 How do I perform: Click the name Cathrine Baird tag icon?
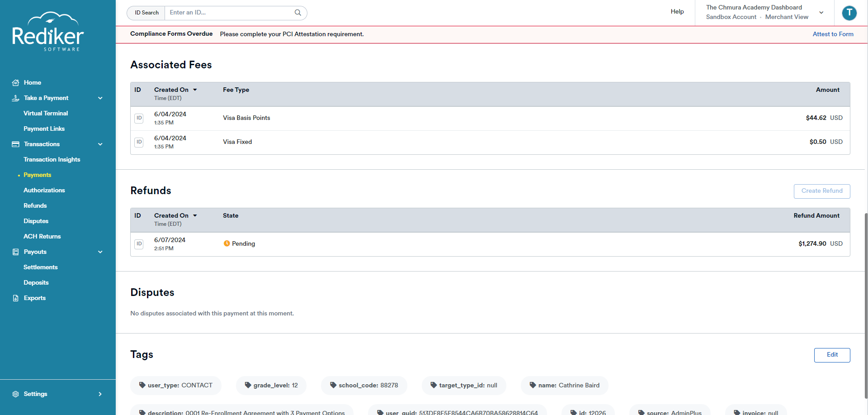[533, 386]
